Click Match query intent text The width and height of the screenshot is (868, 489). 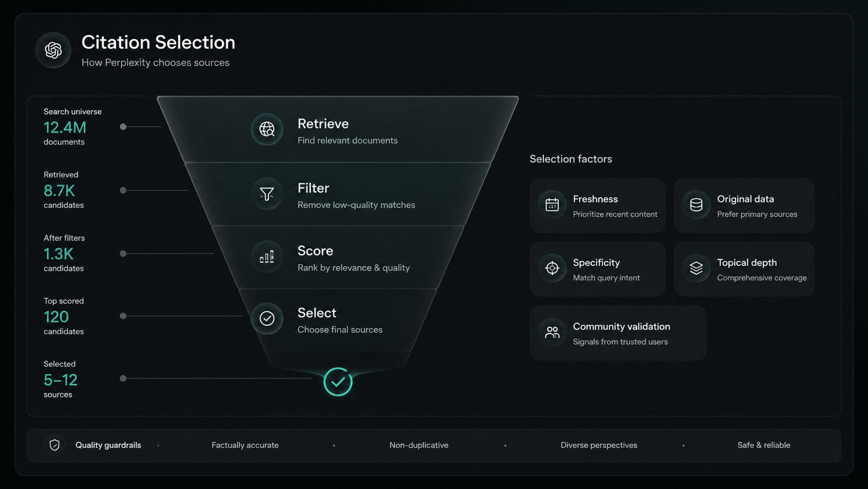point(606,278)
